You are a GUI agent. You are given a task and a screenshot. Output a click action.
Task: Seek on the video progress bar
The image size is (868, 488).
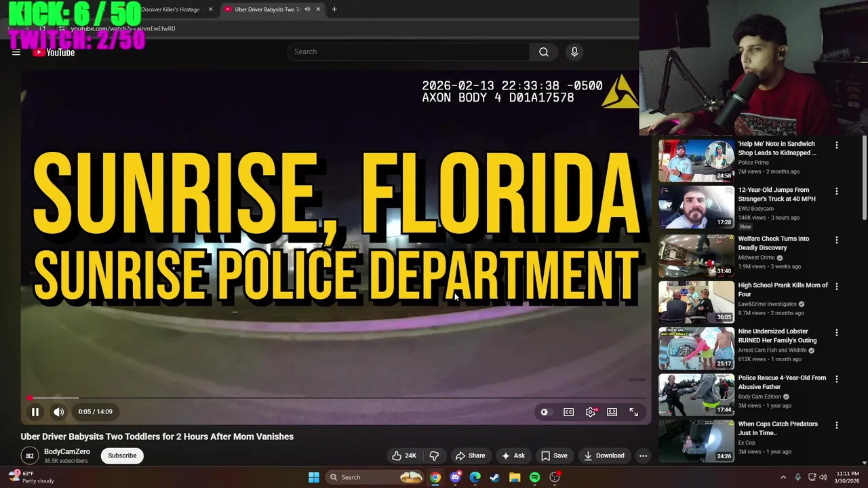tap(336, 398)
